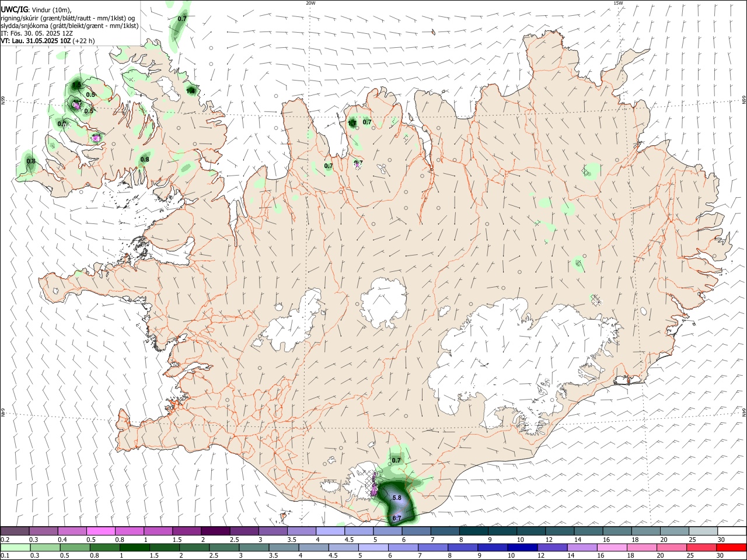The width and height of the screenshot is (747, 560).
Task: Click the 'IT: Fös. 30. 05. 2025 12Z' line
Action: 37,33
